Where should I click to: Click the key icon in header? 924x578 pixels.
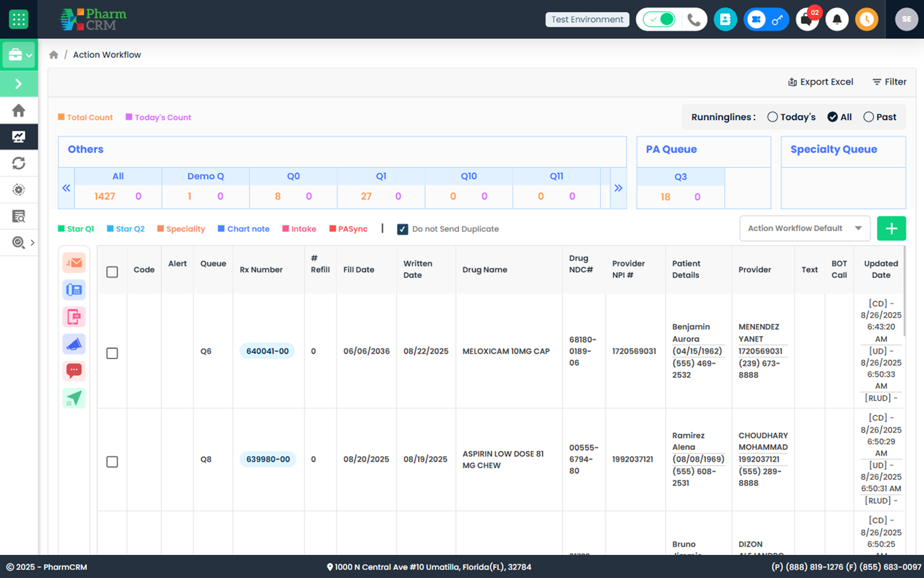point(777,19)
